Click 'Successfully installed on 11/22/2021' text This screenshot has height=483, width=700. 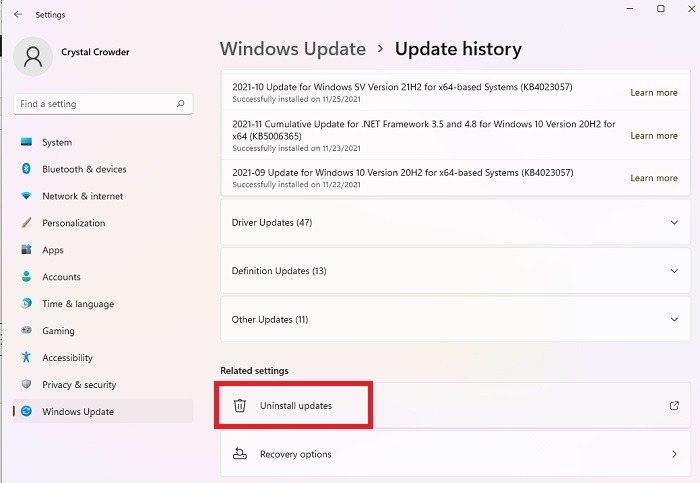pos(296,184)
